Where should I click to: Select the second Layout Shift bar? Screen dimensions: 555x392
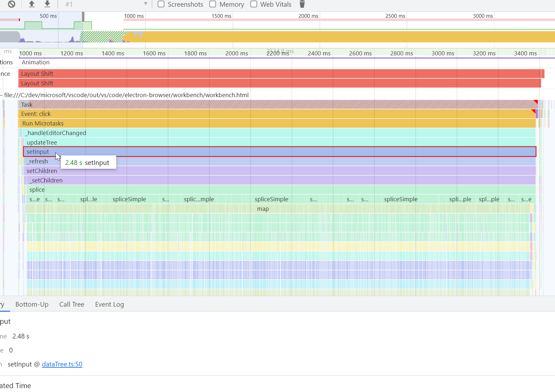280,83
